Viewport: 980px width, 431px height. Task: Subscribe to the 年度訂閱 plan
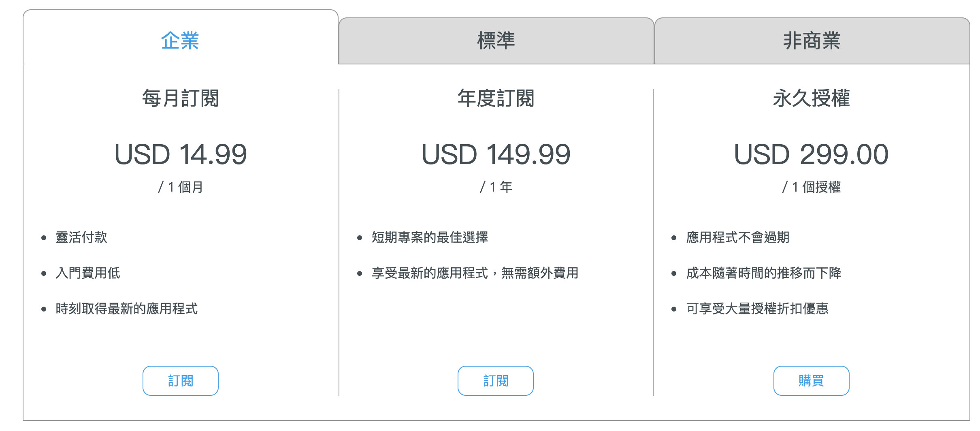[496, 381]
